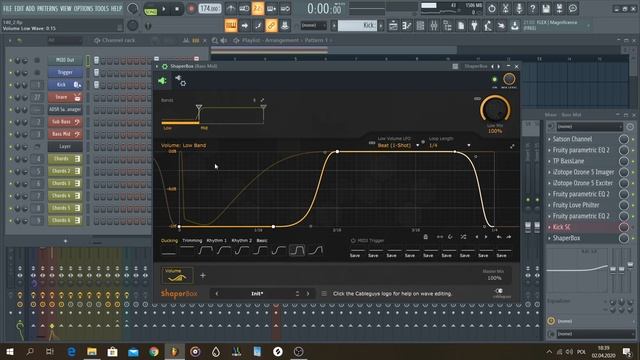Save the project with disk icon
Viewport: 640px width, 360px height.
pyautogui.click(x=546, y=9)
